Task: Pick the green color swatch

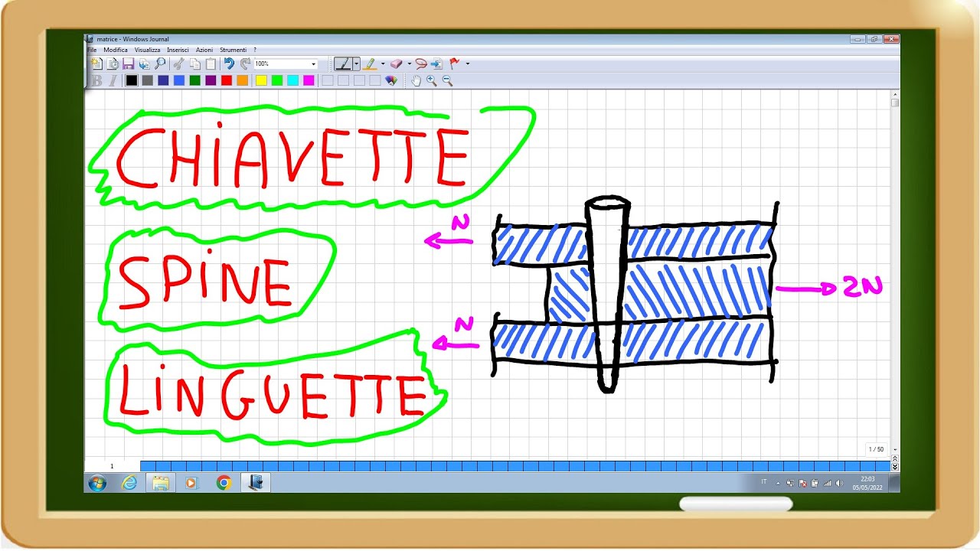Action: tap(195, 80)
